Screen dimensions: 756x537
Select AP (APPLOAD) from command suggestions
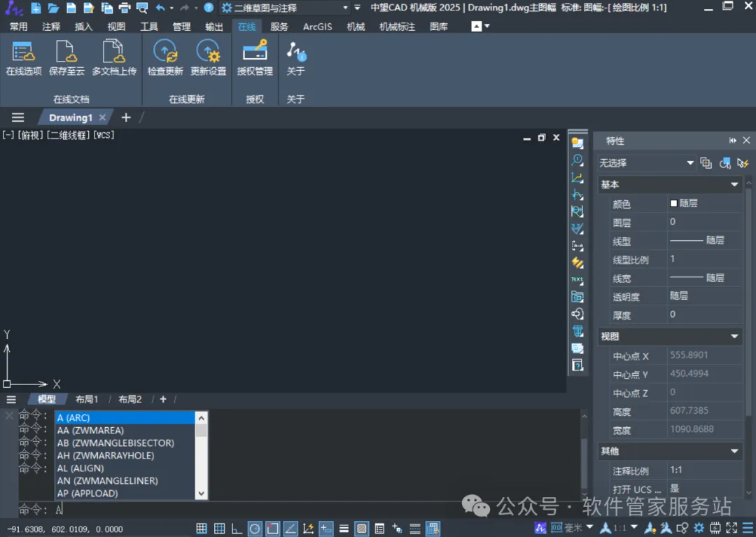coord(125,493)
